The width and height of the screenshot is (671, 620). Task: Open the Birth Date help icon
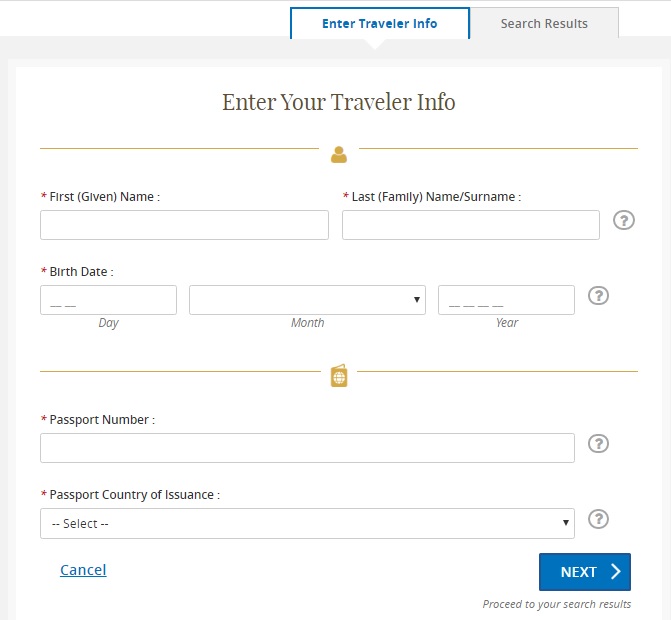click(598, 296)
